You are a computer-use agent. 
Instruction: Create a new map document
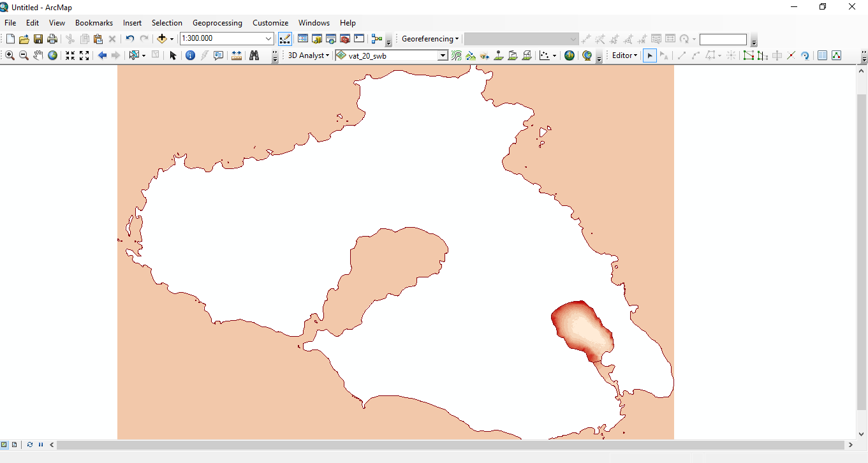pos(10,39)
